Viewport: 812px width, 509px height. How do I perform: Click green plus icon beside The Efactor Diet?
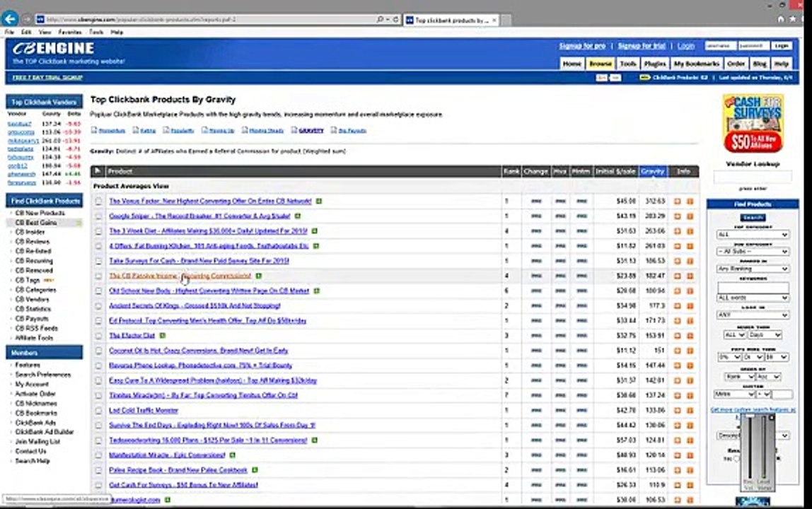[162, 336]
